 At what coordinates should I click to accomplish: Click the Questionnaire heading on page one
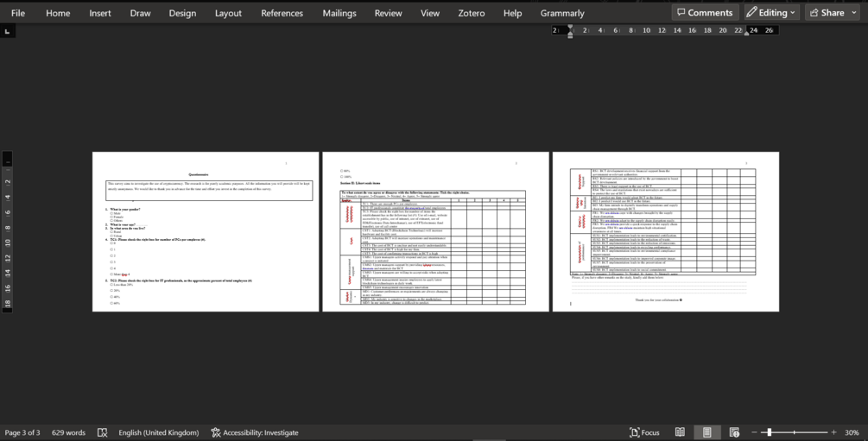click(x=198, y=175)
